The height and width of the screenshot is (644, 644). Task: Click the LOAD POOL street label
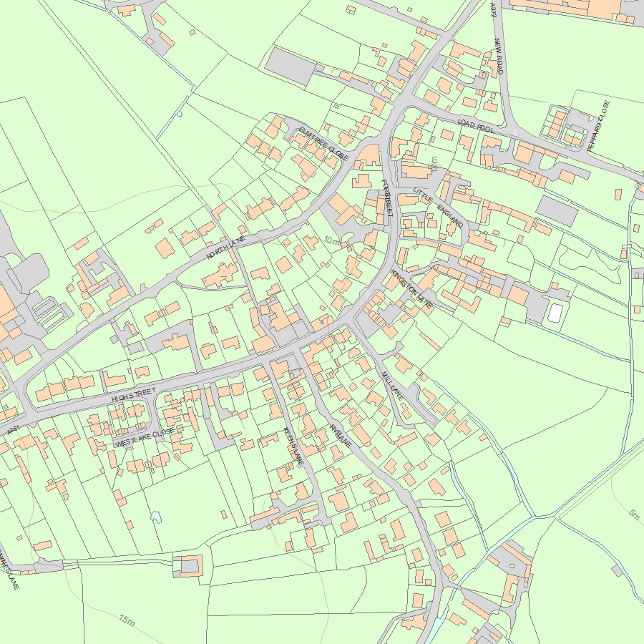476,125
